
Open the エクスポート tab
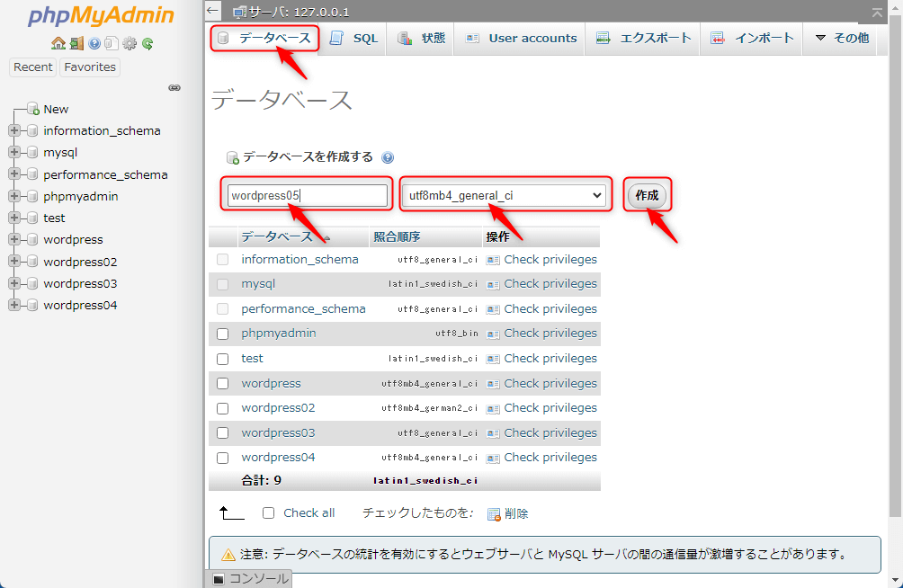tap(644, 39)
